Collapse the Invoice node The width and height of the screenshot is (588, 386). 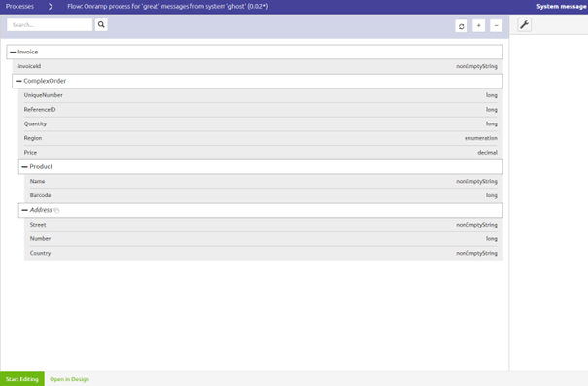point(13,53)
